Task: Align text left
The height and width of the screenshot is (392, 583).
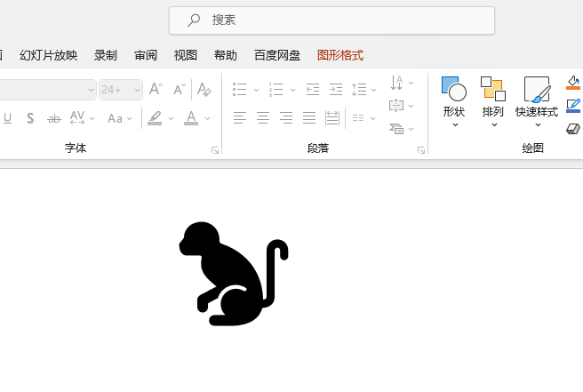Action: 240,118
